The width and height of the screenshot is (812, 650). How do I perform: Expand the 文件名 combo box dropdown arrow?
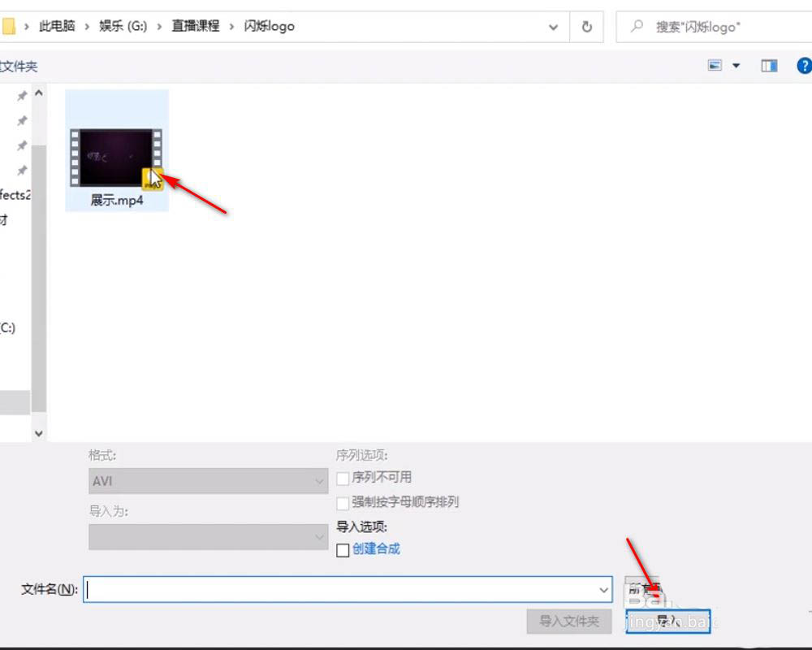coord(603,590)
